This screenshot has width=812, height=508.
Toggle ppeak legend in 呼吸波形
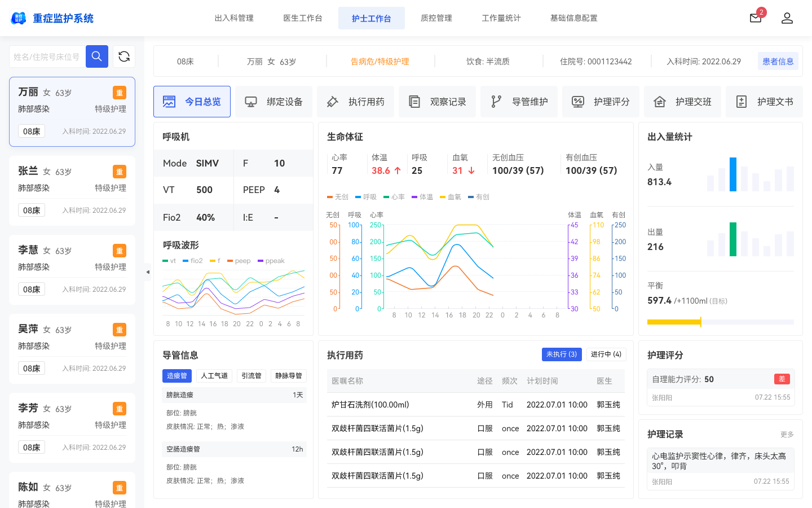tap(271, 261)
